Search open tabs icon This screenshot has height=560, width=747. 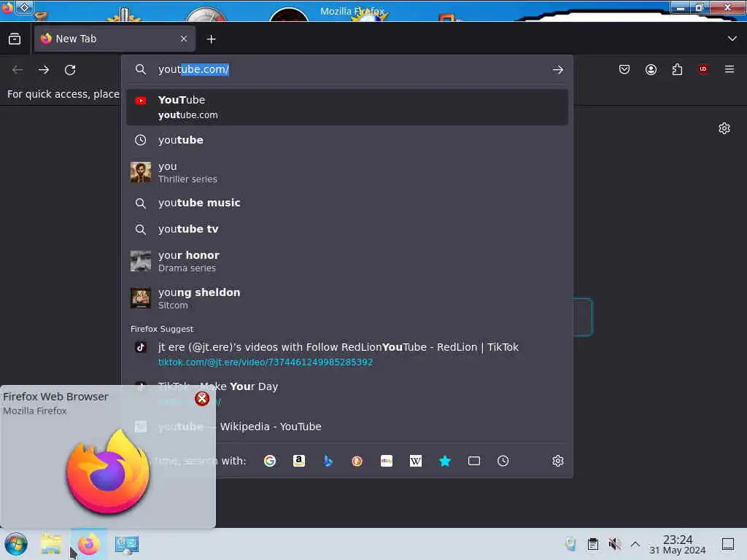coord(474,461)
